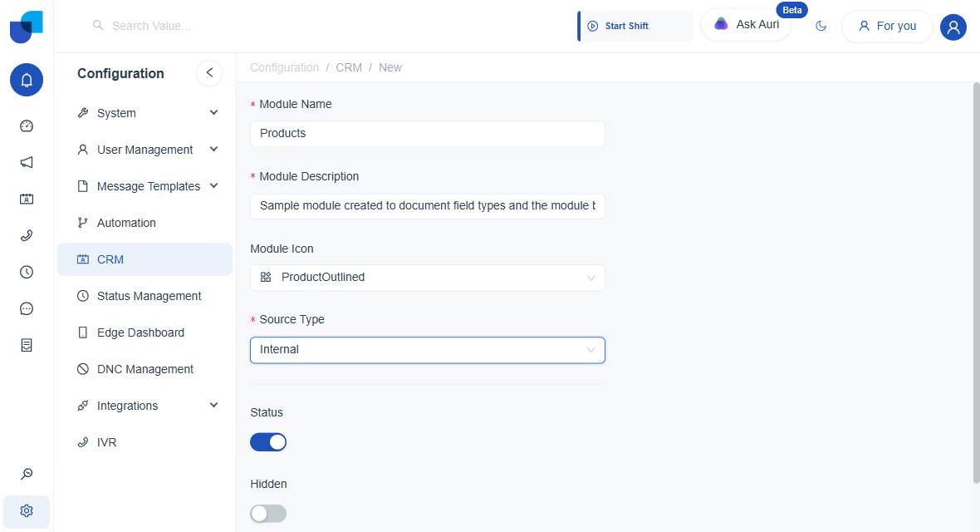Click the Ask Auri assistant logo icon
The image size is (980, 532).
[x=721, y=24]
